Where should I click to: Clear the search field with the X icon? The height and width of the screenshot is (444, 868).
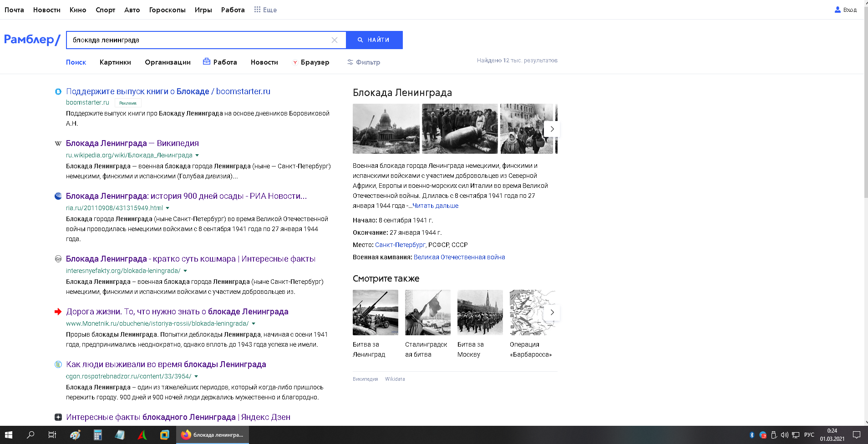coord(335,40)
